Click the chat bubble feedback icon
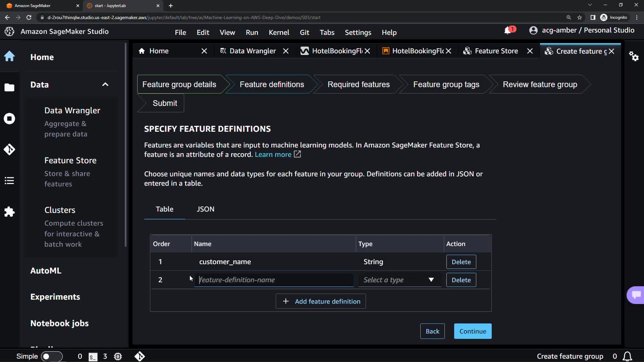This screenshot has height=362, width=644. click(x=636, y=295)
